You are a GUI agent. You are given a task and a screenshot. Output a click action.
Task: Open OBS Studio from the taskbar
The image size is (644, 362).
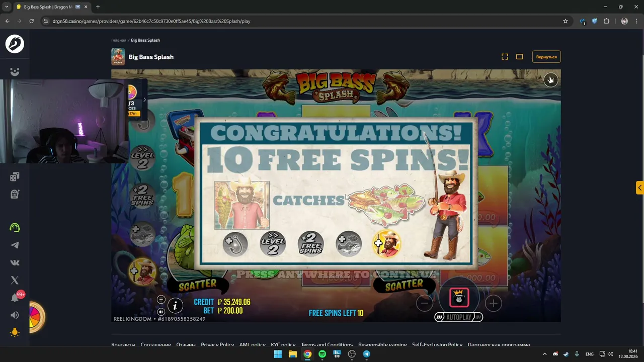point(352,354)
